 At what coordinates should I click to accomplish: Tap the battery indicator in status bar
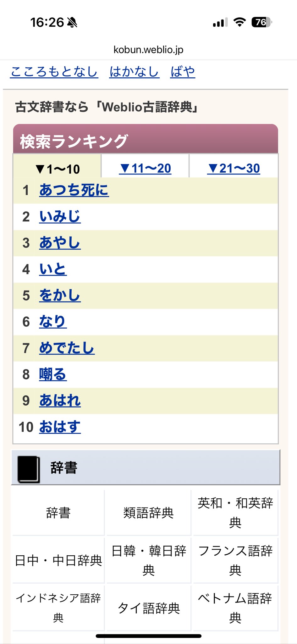click(262, 22)
